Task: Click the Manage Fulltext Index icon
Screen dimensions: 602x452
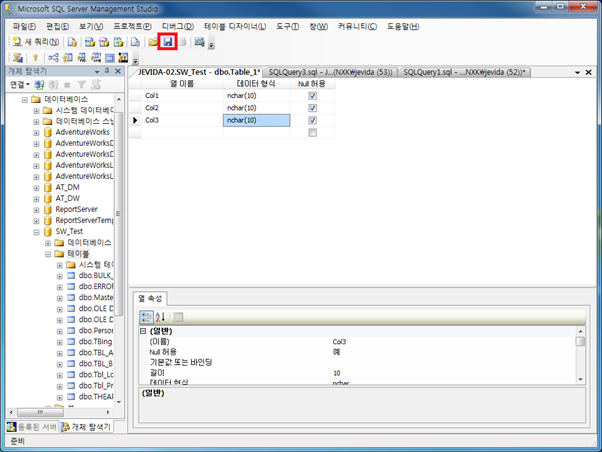Action: (81, 58)
